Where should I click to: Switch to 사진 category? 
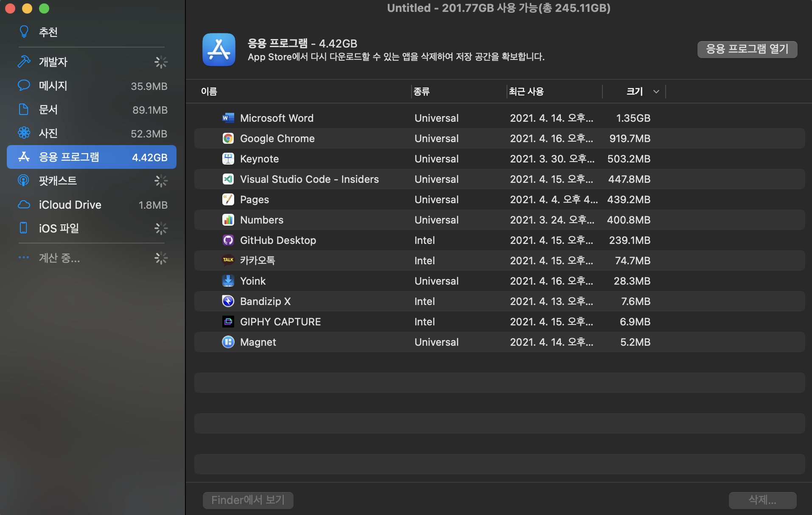tap(48, 133)
